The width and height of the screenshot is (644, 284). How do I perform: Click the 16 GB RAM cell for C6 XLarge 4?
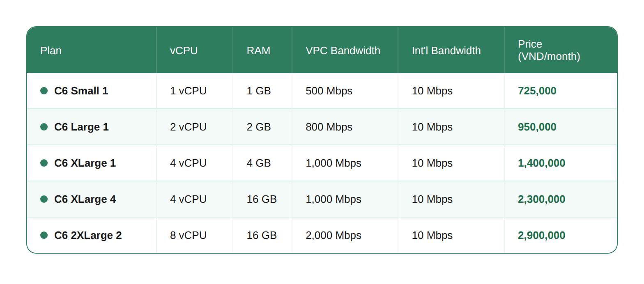(262, 199)
